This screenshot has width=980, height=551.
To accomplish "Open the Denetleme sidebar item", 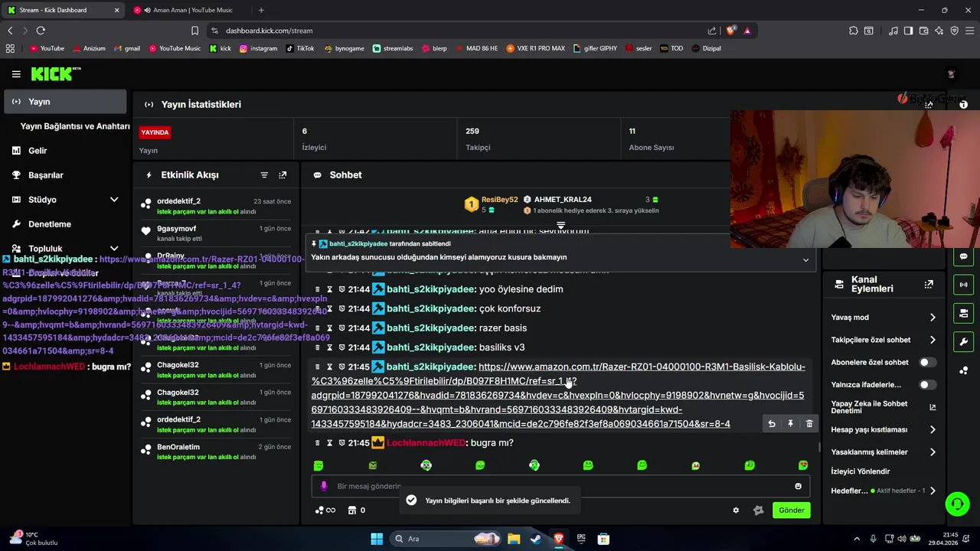I will click(x=64, y=224).
